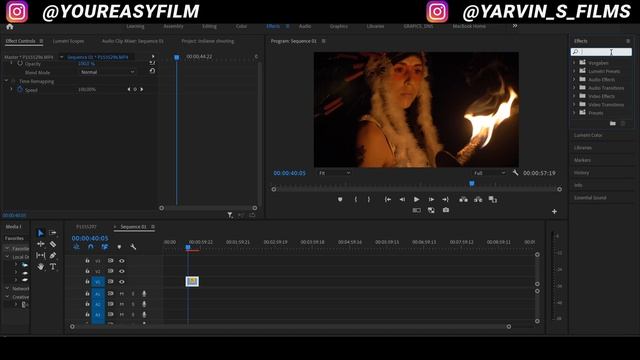Click Mark In button

click(x=356, y=200)
